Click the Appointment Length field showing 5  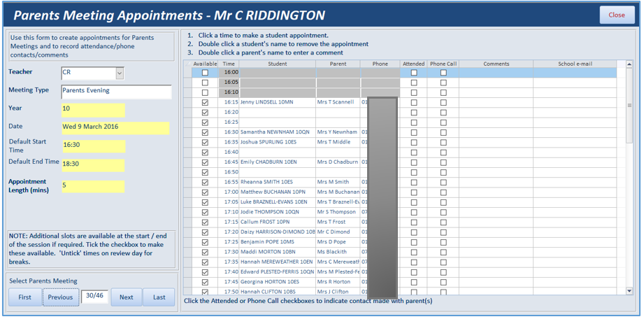point(93,186)
